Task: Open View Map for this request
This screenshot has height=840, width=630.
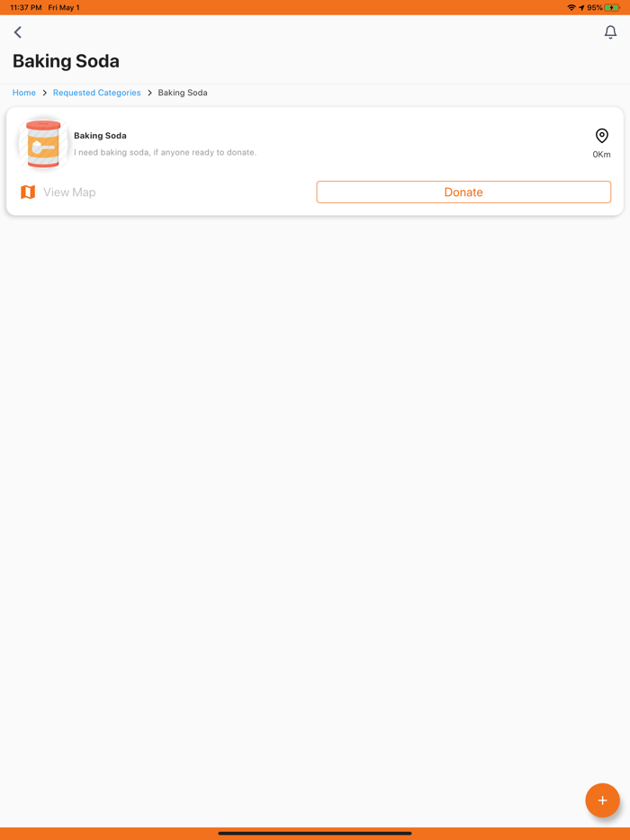Action: pyautogui.click(x=69, y=192)
